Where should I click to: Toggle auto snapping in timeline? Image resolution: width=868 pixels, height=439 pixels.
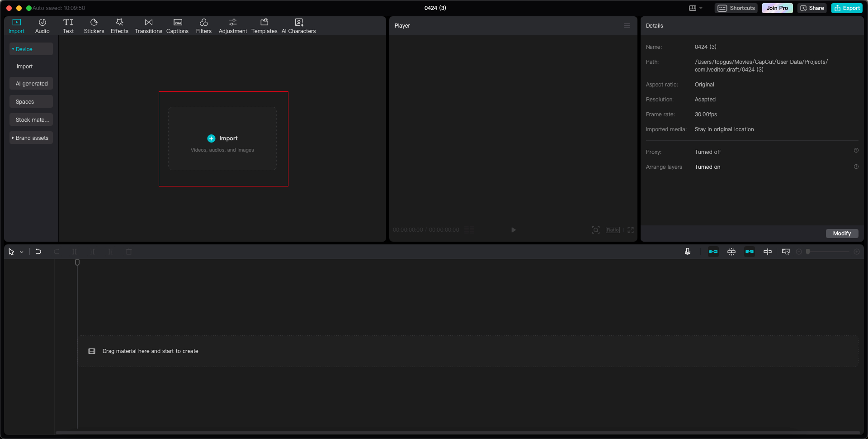pyautogui.click(x=731, y=252)
